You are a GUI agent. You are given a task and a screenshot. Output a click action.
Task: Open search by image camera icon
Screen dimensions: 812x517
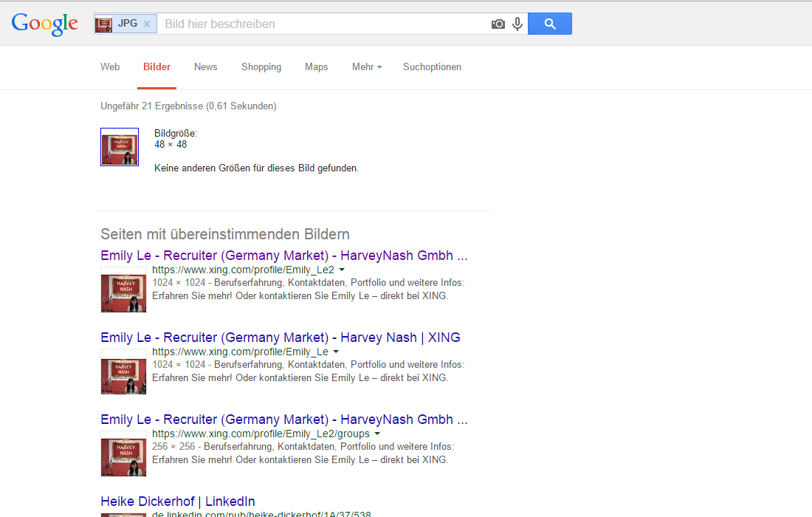point(498,24)
